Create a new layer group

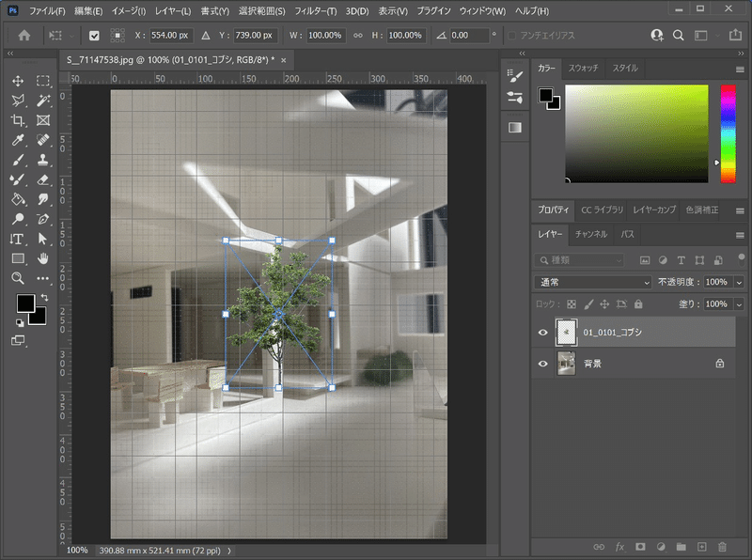(x=681, y=547)
